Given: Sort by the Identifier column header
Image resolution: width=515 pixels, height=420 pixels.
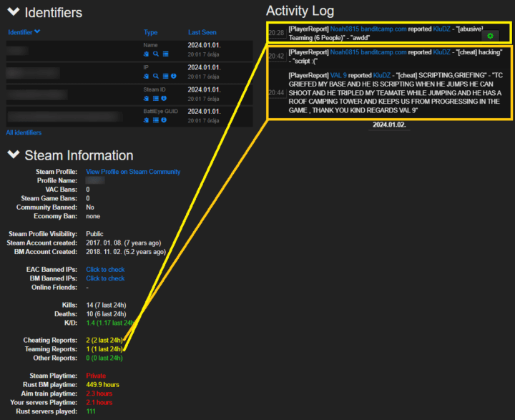Looking at the screenshot, I should (x=24, y=32).
